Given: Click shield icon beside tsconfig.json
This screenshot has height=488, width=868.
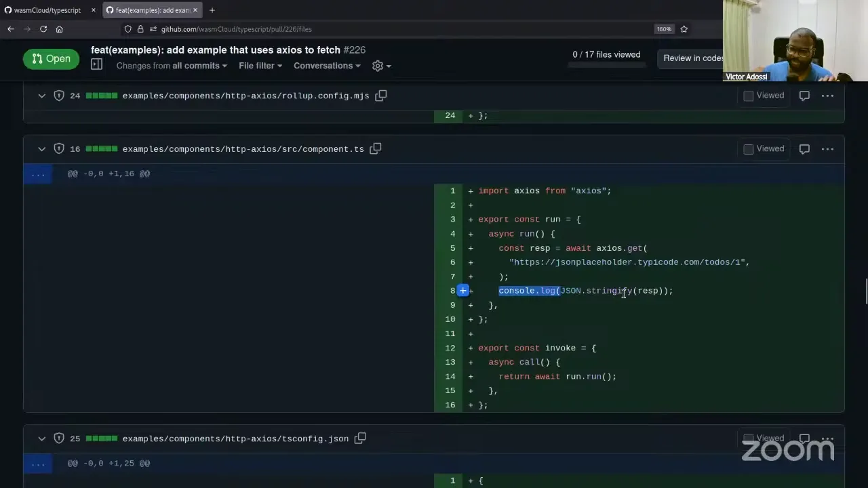Looking at the screenshot, I should (59, 439).
